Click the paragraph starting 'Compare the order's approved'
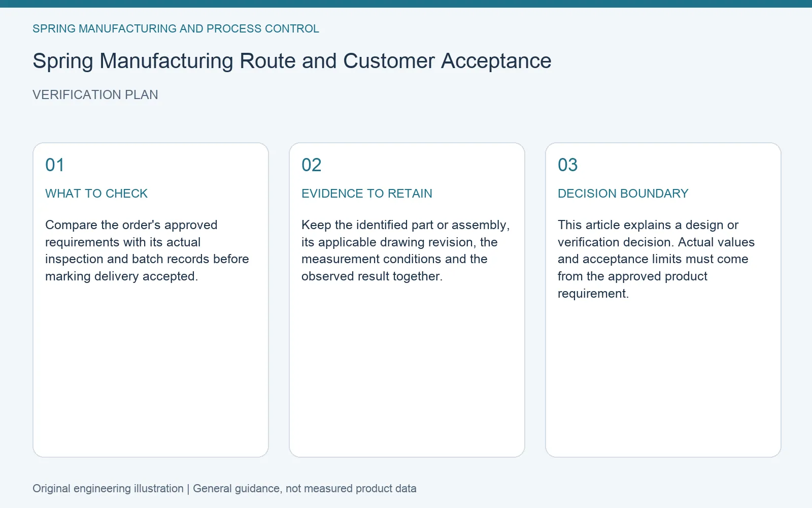 [147, 250]
